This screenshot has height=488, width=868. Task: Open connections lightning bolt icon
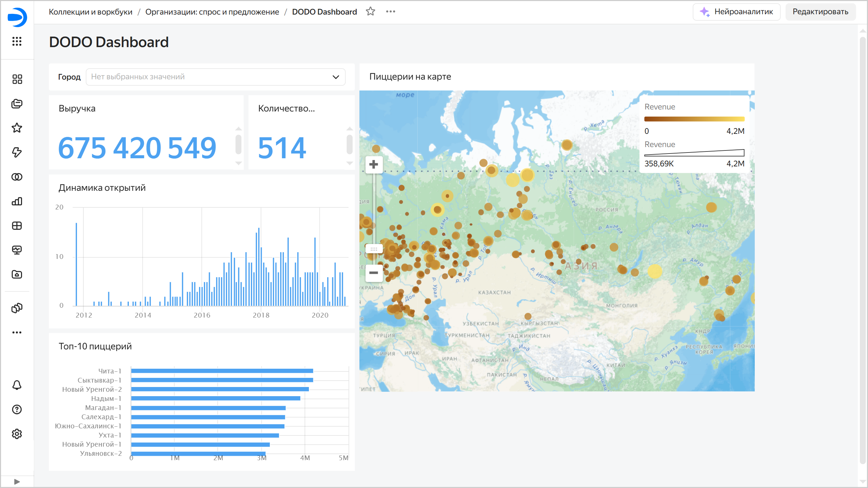pos(17,152)
